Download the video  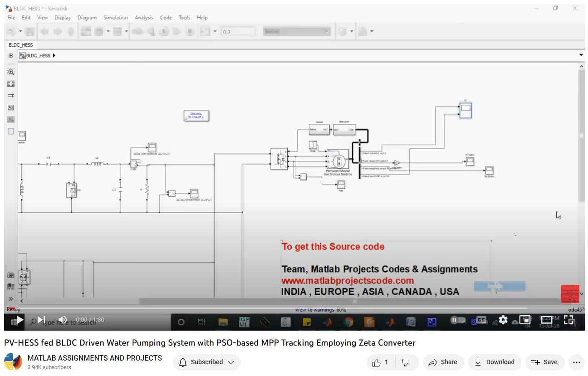(x=495, y=362)
